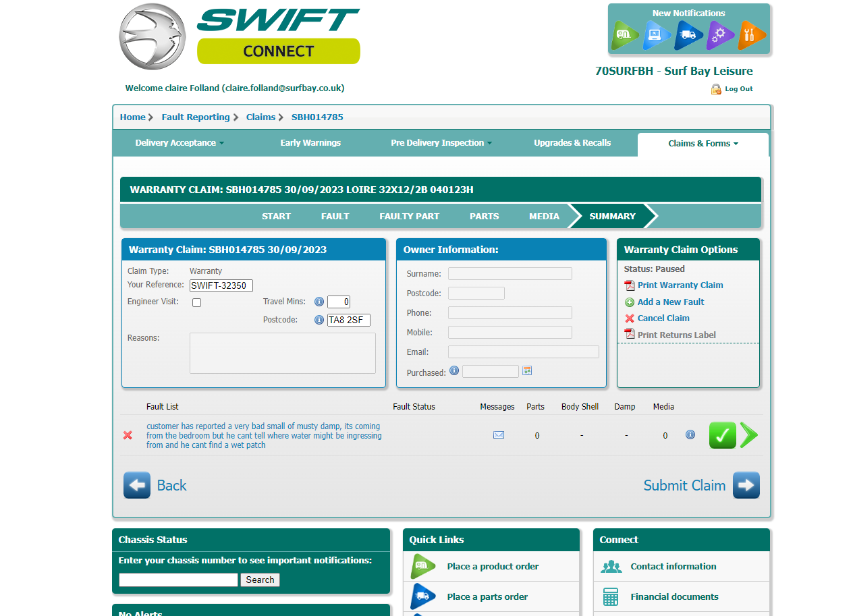Click the Travel Mins info icon
The width and height of the screenshot is (853, 616).
point(319,302)
